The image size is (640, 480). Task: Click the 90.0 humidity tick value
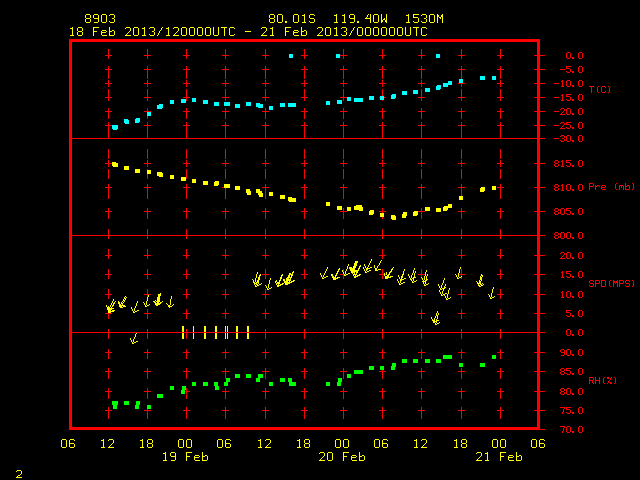[x=571, y=353]
